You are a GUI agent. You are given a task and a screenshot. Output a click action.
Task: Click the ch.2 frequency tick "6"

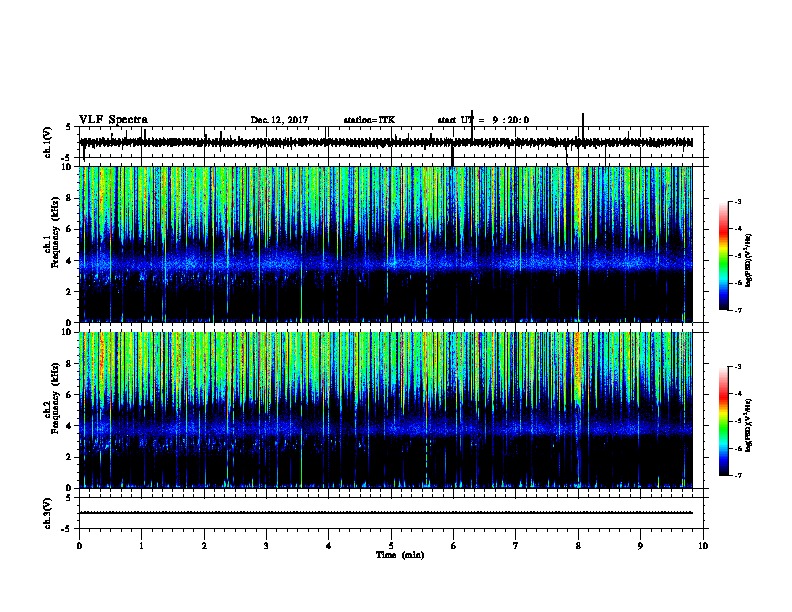coord(70,395)
